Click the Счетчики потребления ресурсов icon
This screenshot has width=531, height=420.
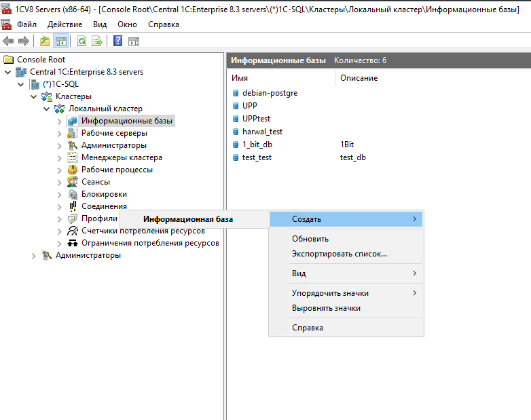[72, 231]
